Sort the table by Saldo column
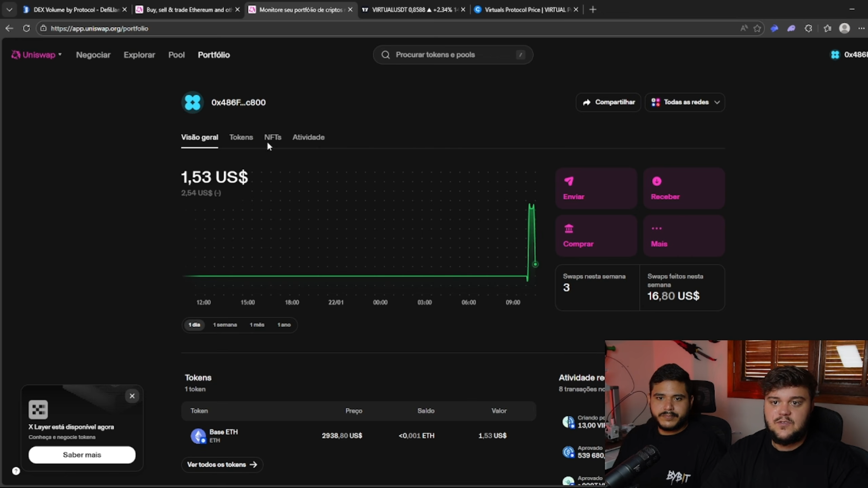The width and height of the screenshot is (868, 488). pyautogui.click(x=426, y=411)
